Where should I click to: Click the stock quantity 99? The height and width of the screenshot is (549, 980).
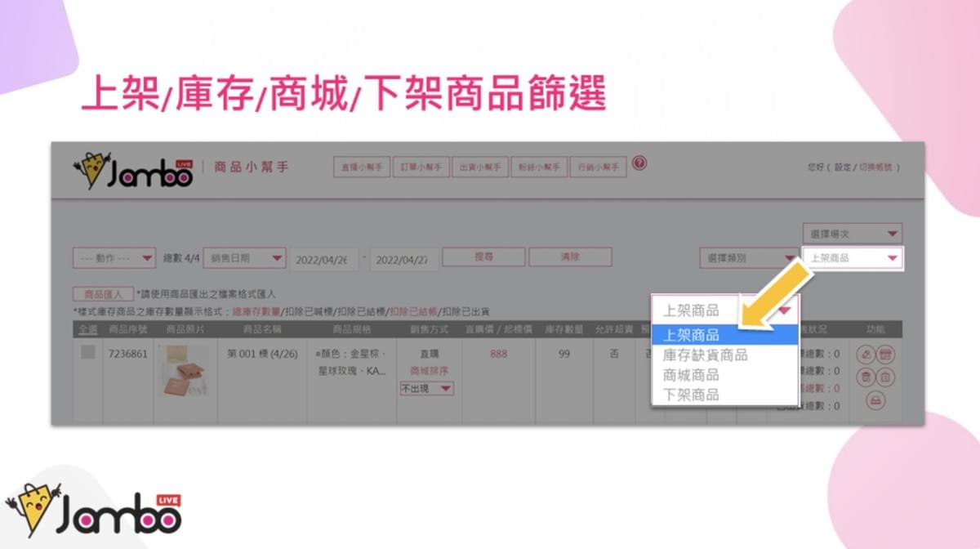(x=564, y=355)
